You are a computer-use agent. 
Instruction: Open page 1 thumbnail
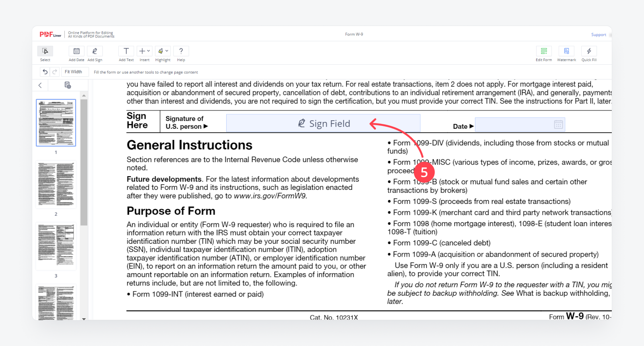click(x=56, y=123)
